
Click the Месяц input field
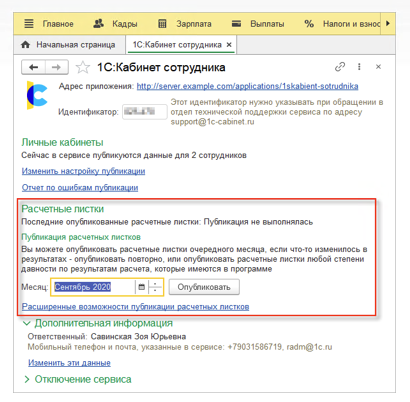tap(93, 287)
